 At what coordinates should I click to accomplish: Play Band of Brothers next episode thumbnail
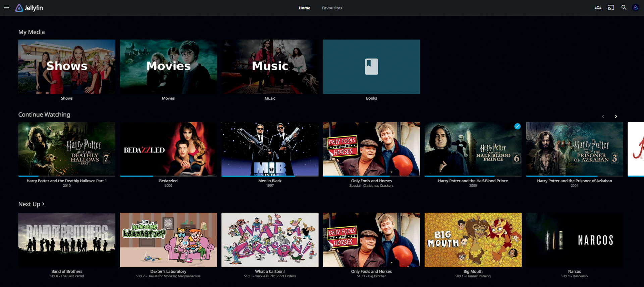click(67, 240)
